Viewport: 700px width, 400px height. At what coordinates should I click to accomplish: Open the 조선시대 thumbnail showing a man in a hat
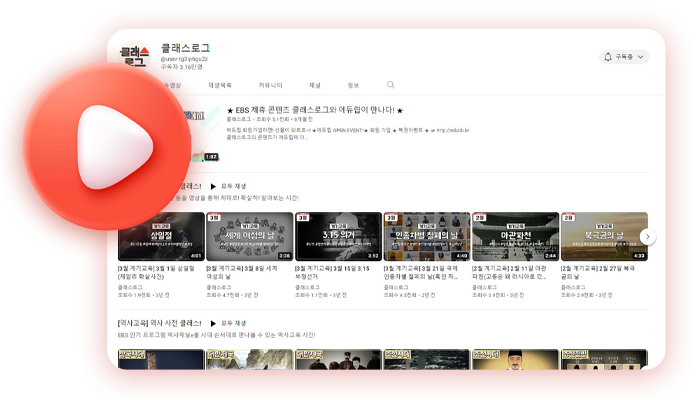click(516, 359)
